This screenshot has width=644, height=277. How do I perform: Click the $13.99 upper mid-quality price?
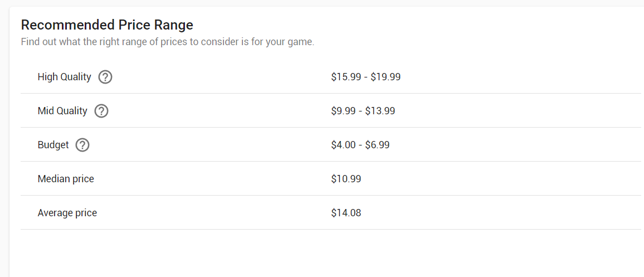coord(380,111)
